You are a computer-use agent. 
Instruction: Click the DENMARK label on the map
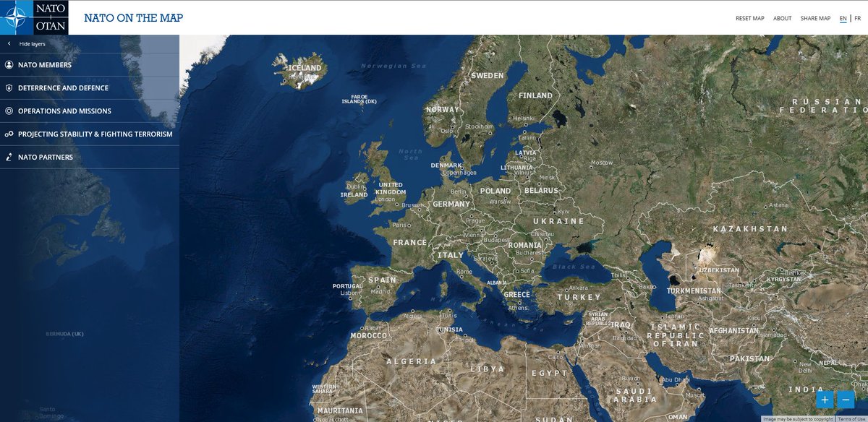tap(446, 165)
